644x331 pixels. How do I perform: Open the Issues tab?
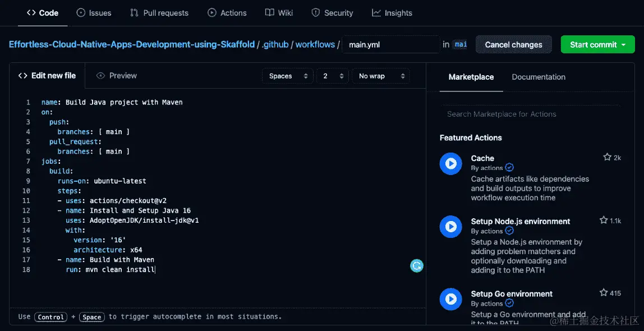94,13
